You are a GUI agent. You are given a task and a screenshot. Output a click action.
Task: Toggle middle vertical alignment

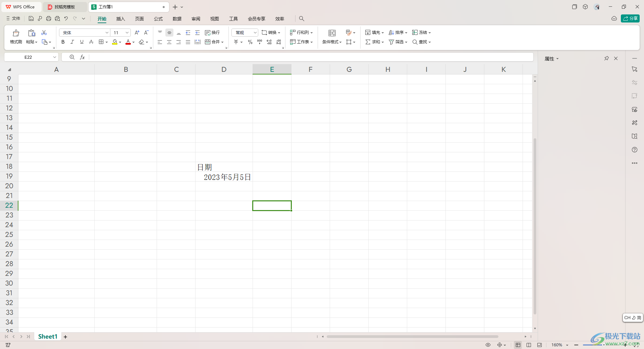[x=169, y=33]
